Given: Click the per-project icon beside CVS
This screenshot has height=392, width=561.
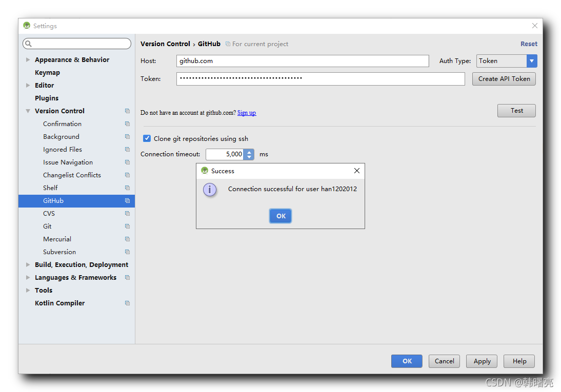Looking at the screenshot, I should tap(127, 214).
